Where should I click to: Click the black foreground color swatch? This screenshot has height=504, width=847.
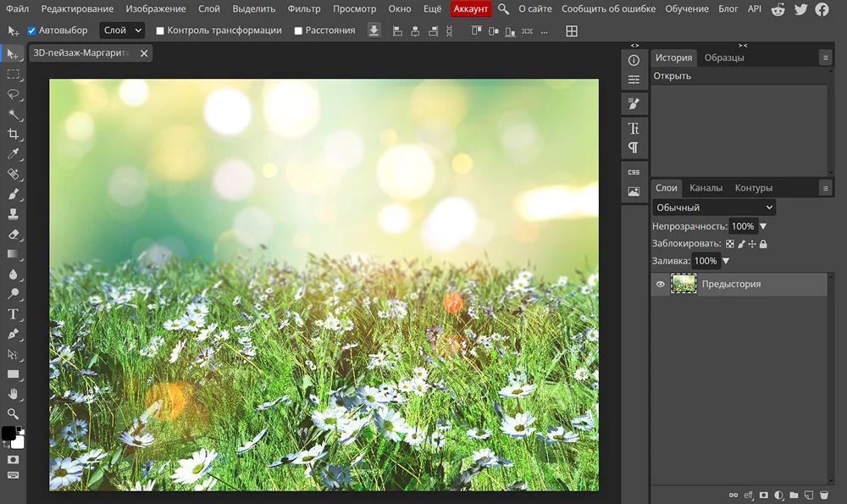click(8, 434)
